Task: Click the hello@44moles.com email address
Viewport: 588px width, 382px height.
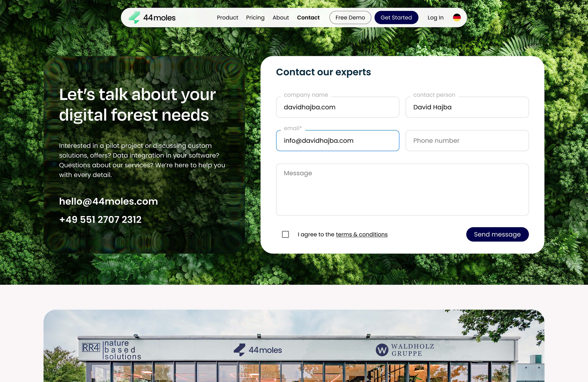Action: click(x=109, y=201)
